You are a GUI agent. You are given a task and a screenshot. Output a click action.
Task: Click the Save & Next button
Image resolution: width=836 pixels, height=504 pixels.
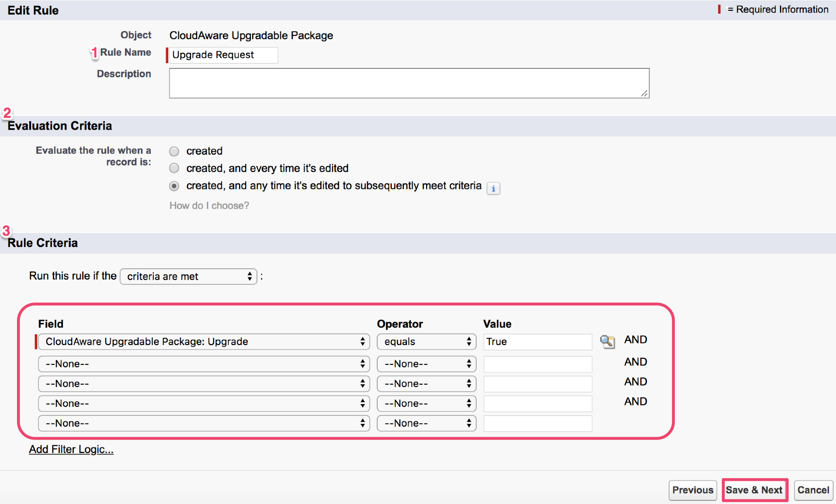tap(754, 490)
